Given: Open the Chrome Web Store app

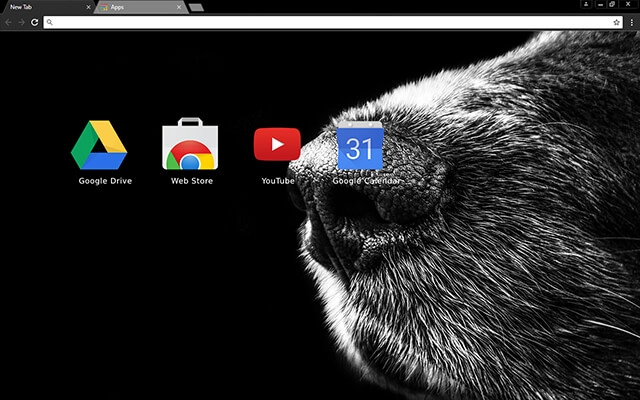Looking at the screenshot, I should click(x=190, y=144).
